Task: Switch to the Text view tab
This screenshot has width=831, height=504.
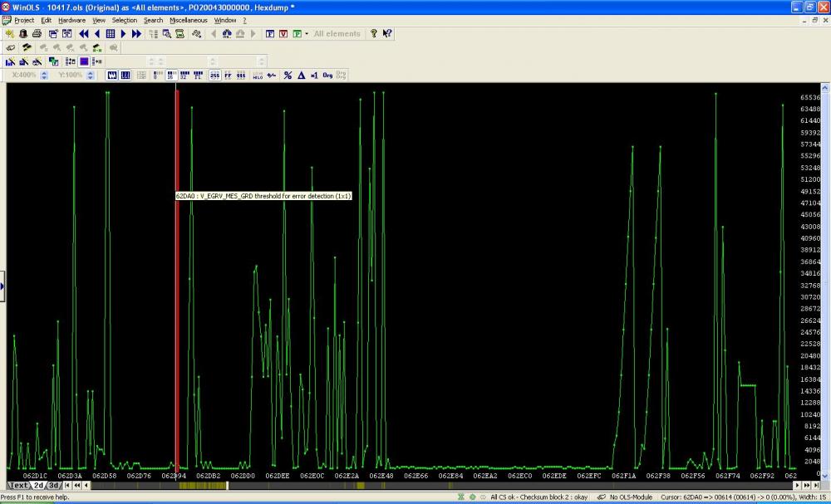Action: click(x=18, y=486)
